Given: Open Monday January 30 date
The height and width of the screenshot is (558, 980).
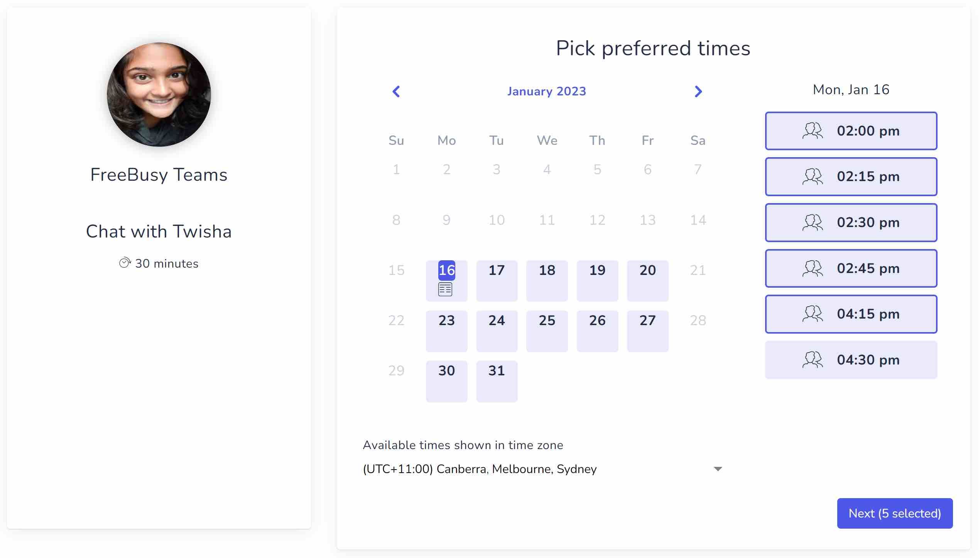Looking at the screenshot, I should coord(446,381).
